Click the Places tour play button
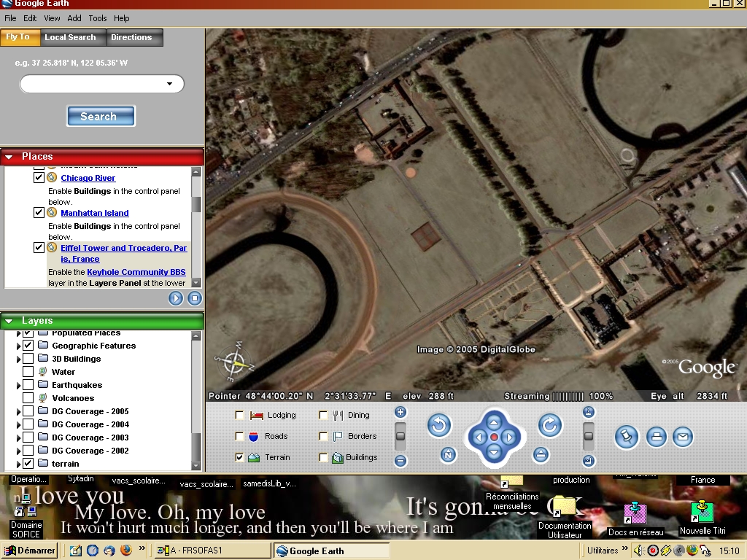Screen dimensions: 747x560 click(176, 298)
